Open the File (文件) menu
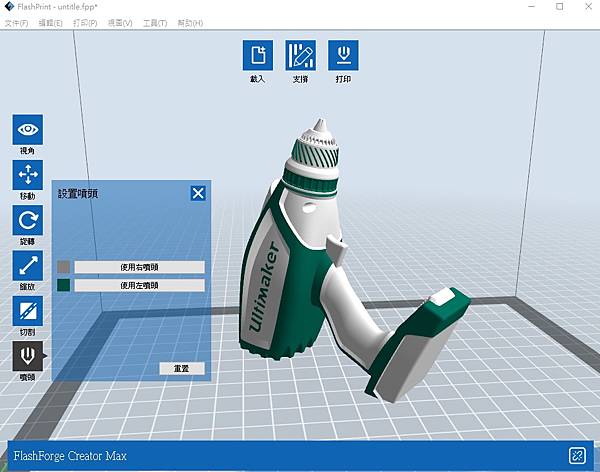Screen dimensions: 600x472 [16, 23]
